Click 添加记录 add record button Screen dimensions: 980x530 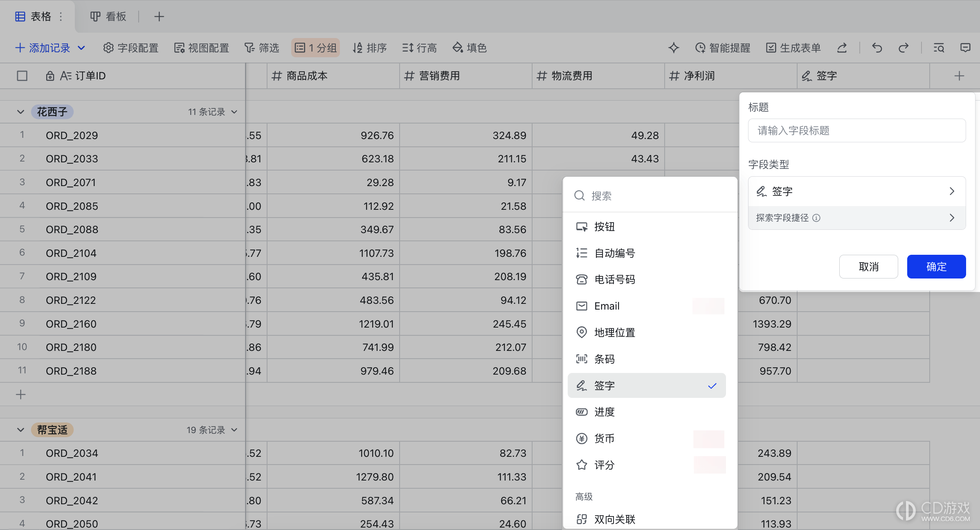(x=43, y=48)
